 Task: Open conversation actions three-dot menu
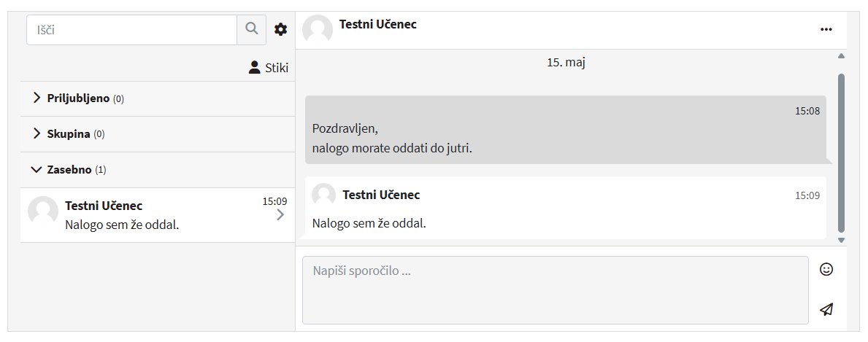[x=826, y=29]
